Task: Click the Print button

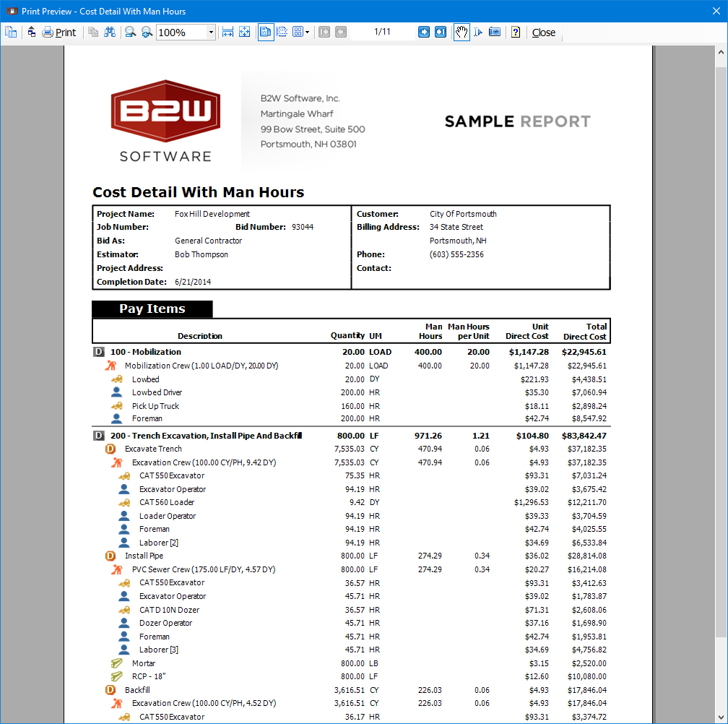Action: 59,32
